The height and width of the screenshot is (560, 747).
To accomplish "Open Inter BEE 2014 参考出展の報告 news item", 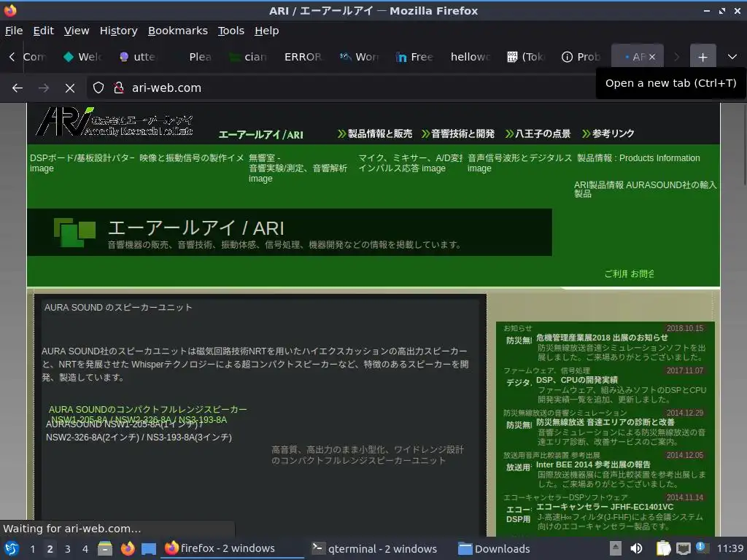I will [593, 464].
